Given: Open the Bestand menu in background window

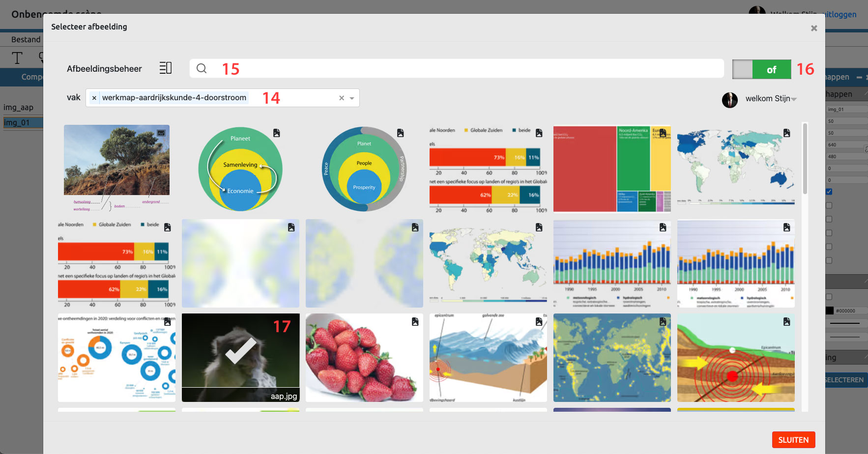Looking at the screenshot, I should tap(26, 39).
